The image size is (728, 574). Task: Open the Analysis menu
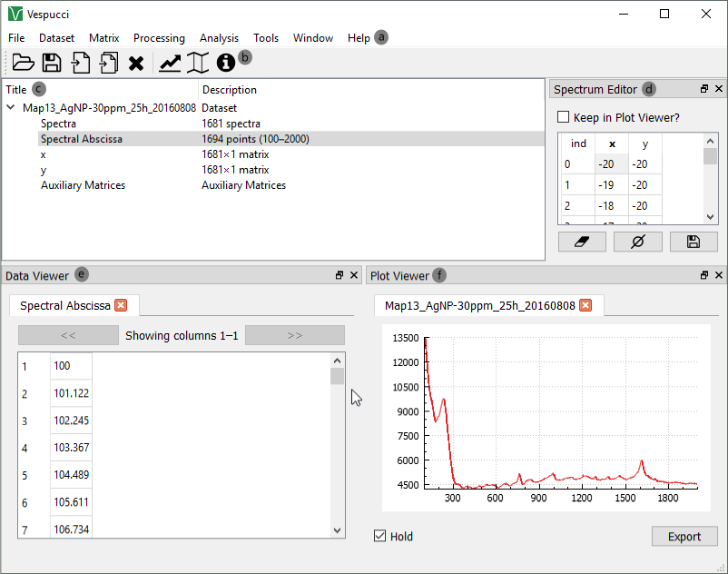click(219, 38)
